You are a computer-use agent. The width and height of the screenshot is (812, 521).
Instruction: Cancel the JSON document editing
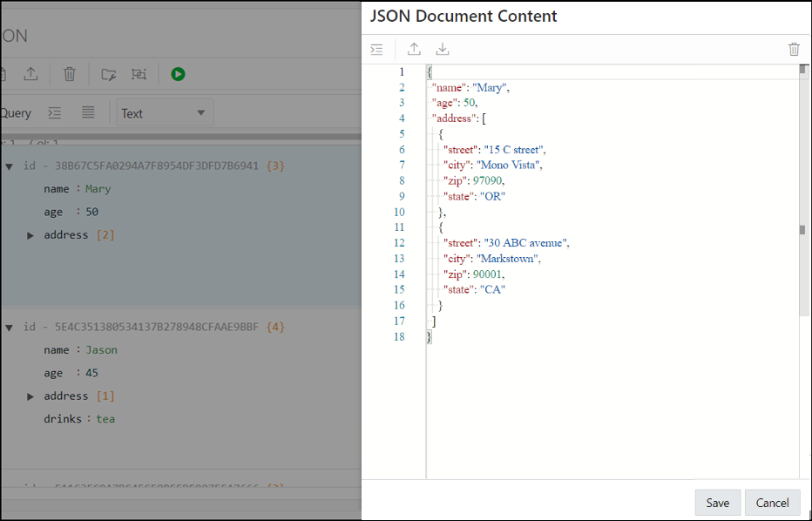pyautogui.click(x=772, y=503)
